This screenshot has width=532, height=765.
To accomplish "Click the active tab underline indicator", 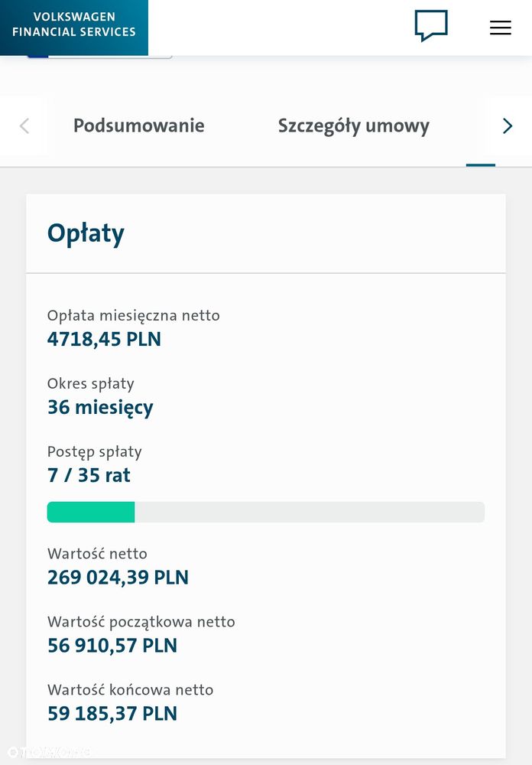I will 481,165.
